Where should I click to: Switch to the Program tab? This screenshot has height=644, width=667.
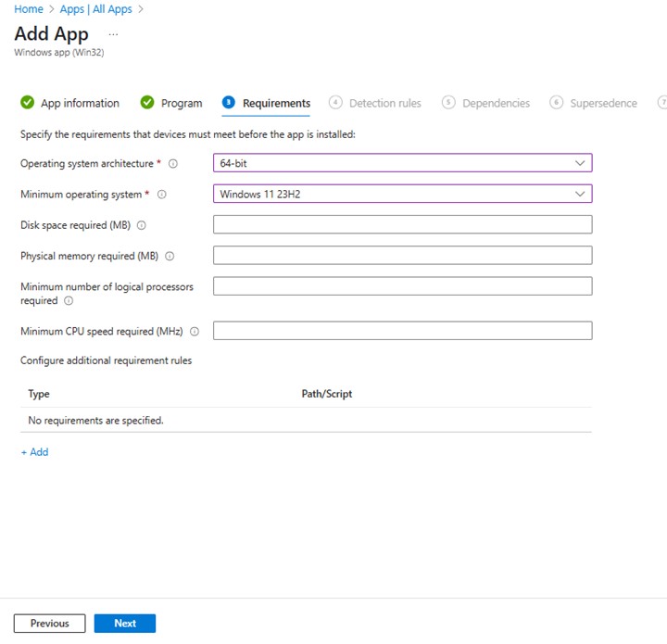click(x=181, y=103)
